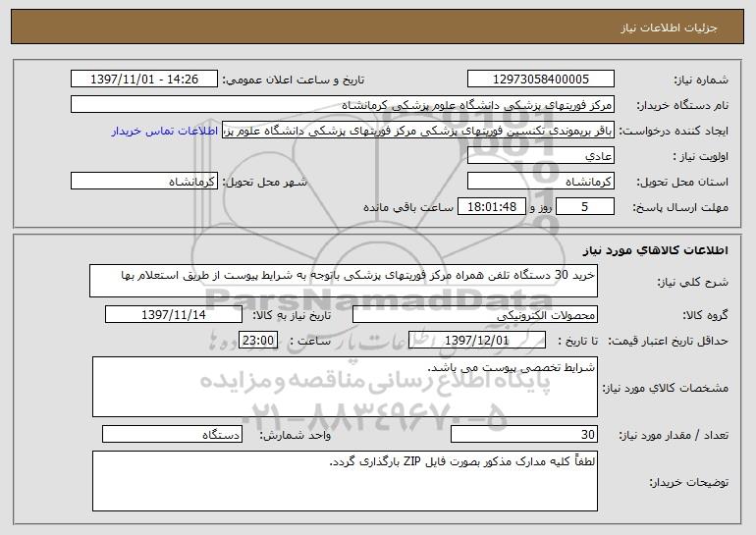Click the label ایجاد کننده درخواست
Viewport: 756px width, 535px height.
click(x=674, y=131)
